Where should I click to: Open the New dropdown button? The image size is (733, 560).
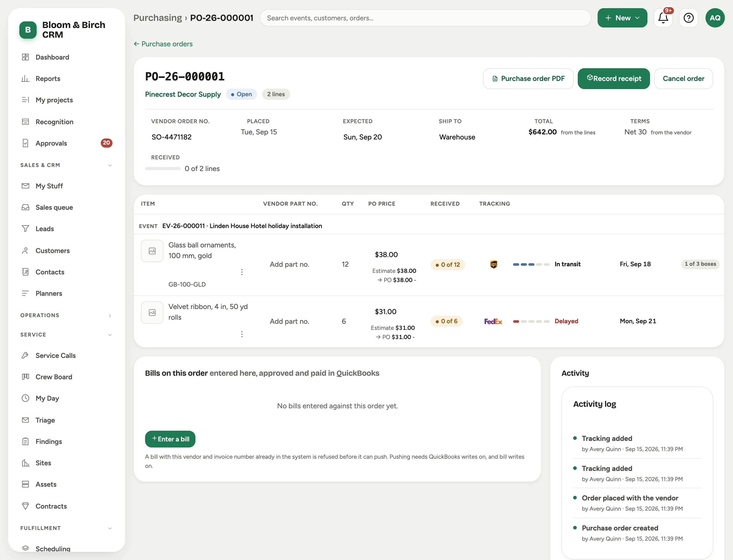click(x=622, y=18)
